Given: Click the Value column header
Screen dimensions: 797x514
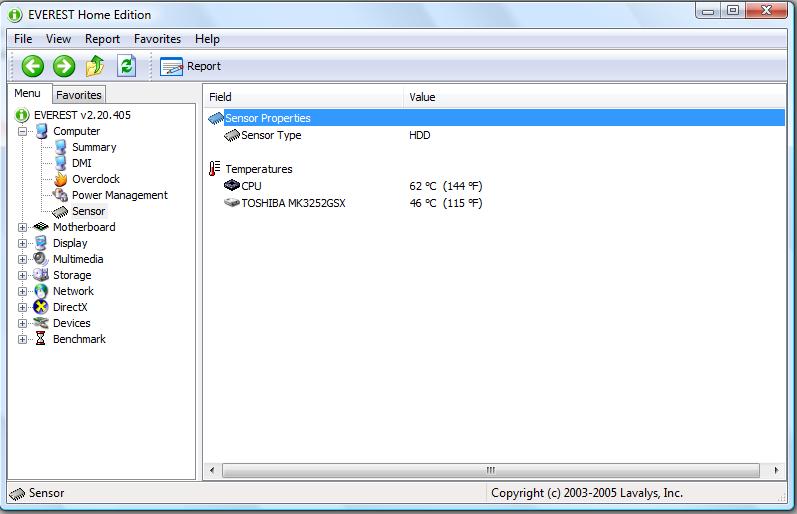Looking at the screenshot, I should pyautogui.click(x=595, y=97).
